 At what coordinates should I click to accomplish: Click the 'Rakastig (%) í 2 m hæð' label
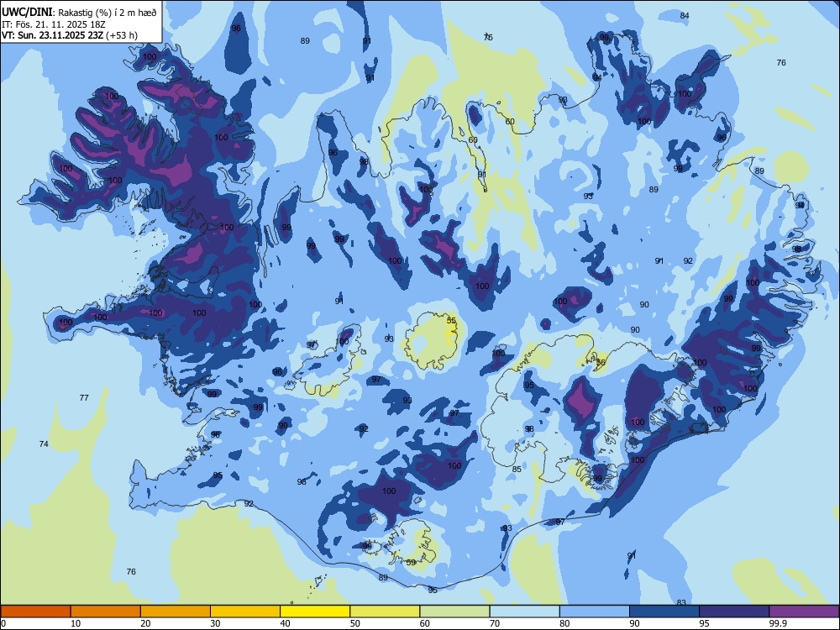click(x=108, y=13)
